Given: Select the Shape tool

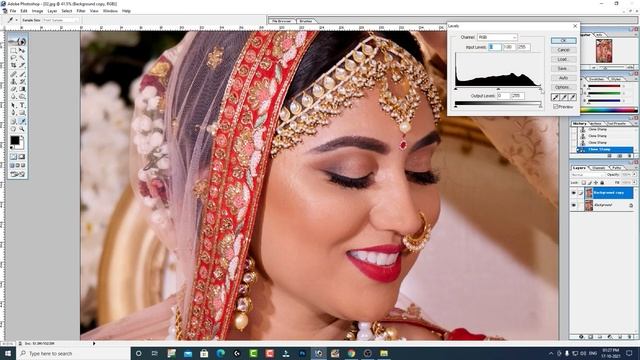Looking at the screenshot, I should coord(22,112).
